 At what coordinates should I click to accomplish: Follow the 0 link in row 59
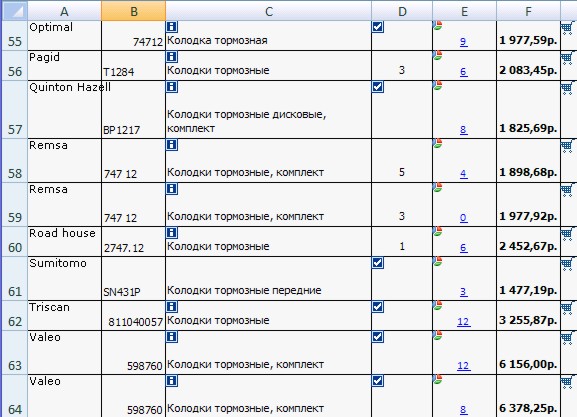click(464, 218)
